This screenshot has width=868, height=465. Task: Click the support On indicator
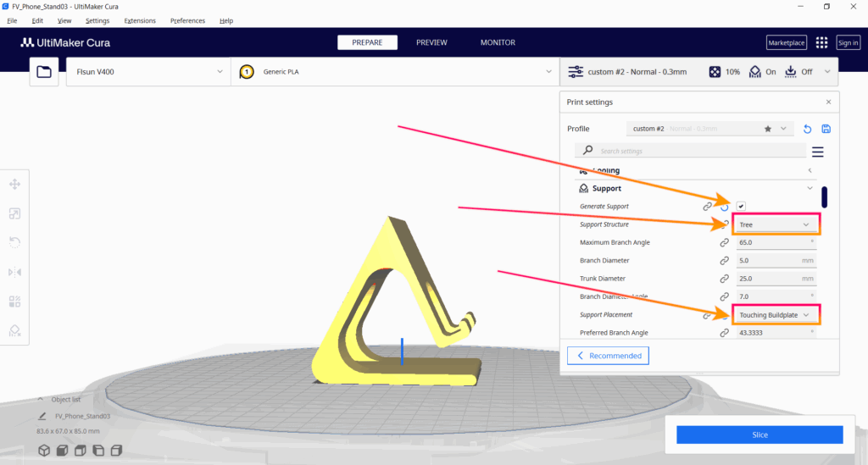[762, 72]
